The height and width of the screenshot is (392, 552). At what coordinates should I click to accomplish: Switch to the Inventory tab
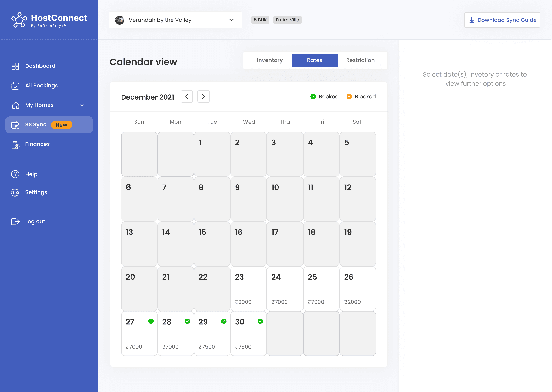tap(269, 60)
